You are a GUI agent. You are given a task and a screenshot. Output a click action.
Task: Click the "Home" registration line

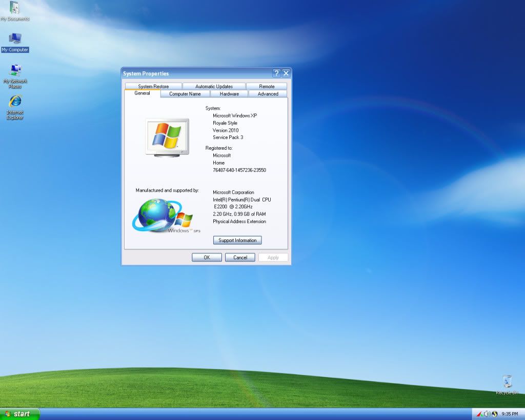click(218, 163)
